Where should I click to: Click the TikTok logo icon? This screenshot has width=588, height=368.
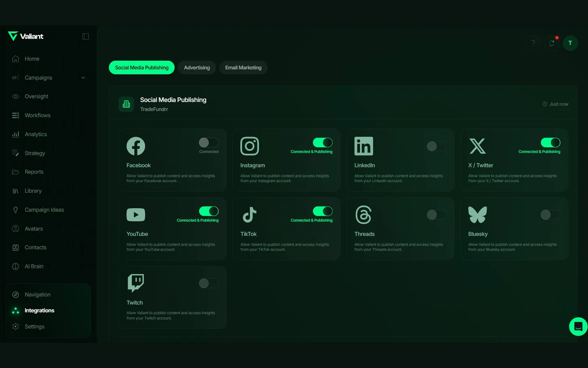point(249,215)
